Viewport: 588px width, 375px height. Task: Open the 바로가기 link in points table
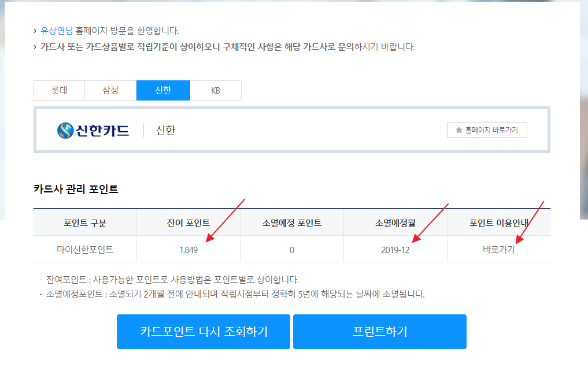pyautogui.click(x=498, y=250)
